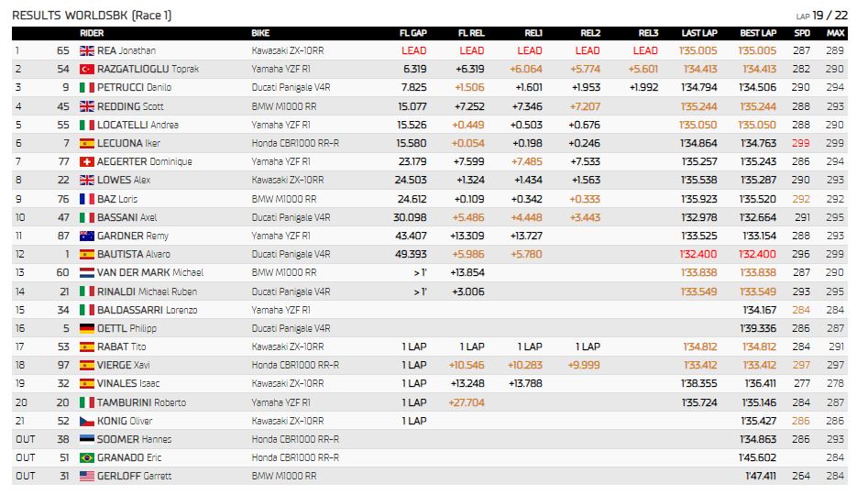Image resolution: width=868 pixels, height=495 pixels.
Task: Click the REL3 column header
Action: coord(648,33)
